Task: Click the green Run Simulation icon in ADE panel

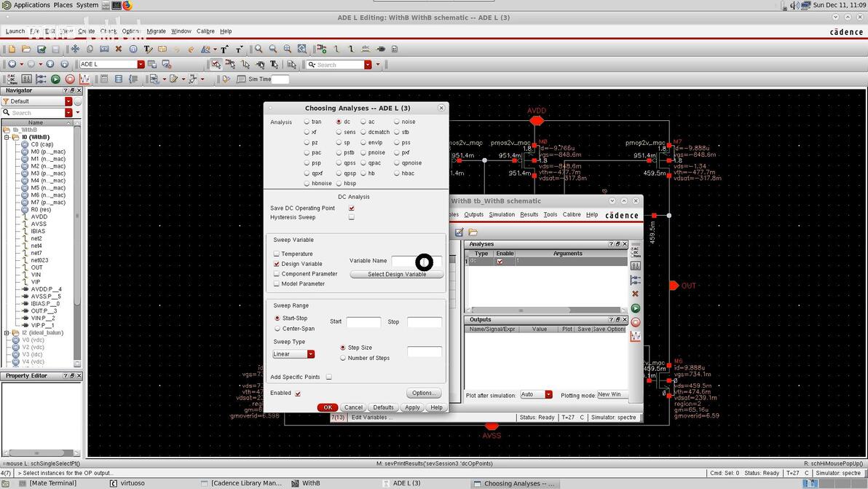Action: coord(636,308)
